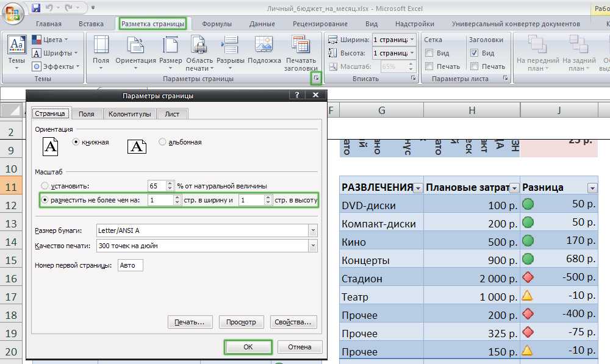Save the workbook with the floppy icon

click(x=36, y=8)
